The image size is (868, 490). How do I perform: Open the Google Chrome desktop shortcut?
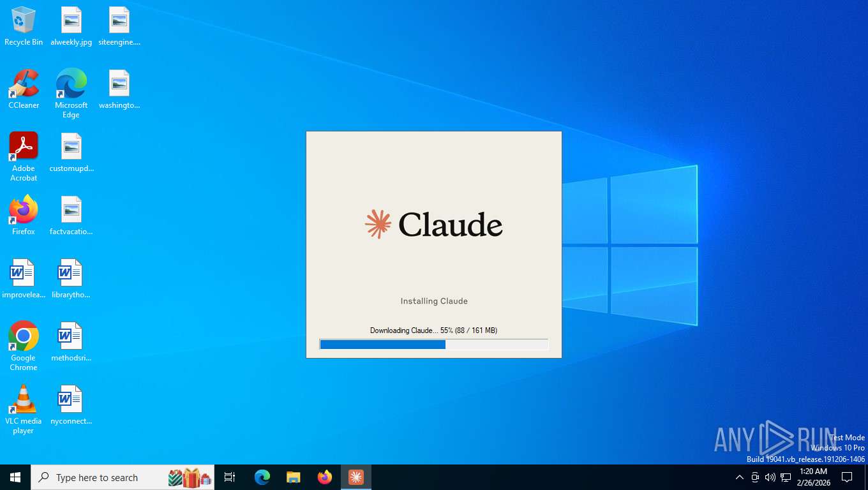(x=24, y=346)
